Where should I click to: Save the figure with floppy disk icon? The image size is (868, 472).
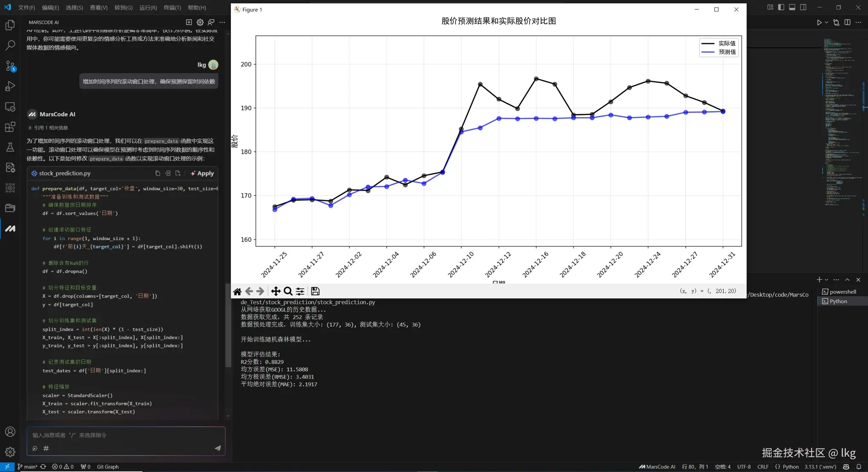click(315, 291)
